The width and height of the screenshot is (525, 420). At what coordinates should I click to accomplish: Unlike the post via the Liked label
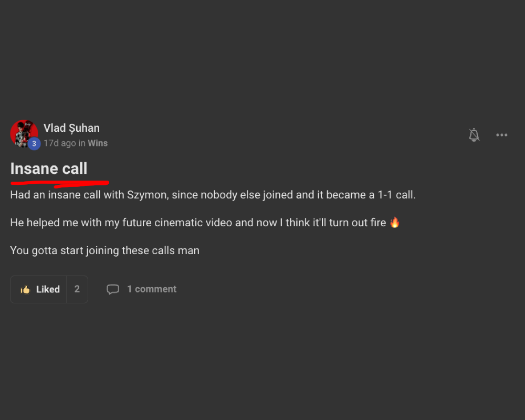[x=48, y=289]
